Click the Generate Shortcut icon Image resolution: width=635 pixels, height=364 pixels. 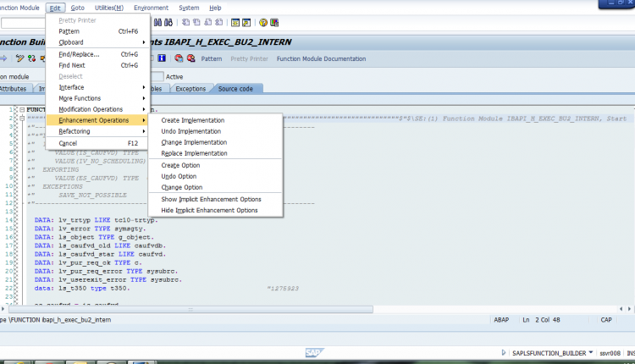246,23
